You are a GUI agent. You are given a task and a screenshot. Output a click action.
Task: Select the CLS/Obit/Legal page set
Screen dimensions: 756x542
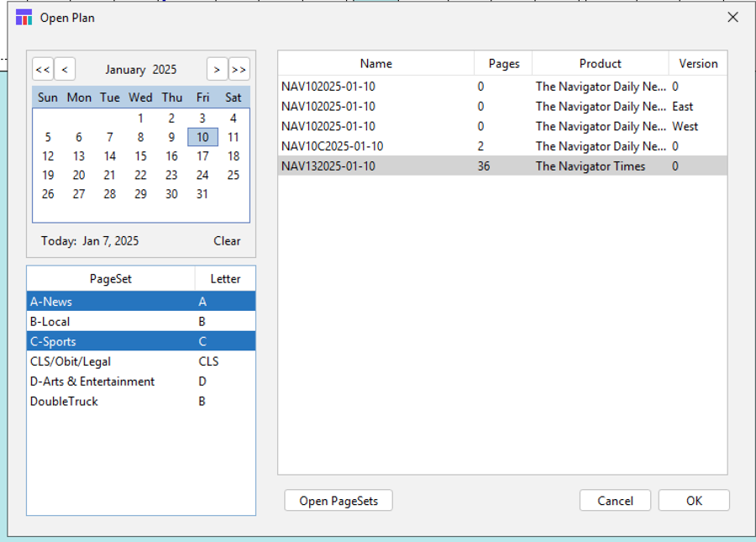(71, 361)
